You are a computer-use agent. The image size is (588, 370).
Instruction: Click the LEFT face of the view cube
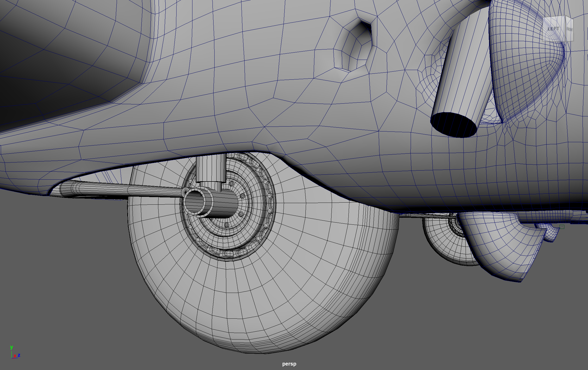tap(553, 29)
